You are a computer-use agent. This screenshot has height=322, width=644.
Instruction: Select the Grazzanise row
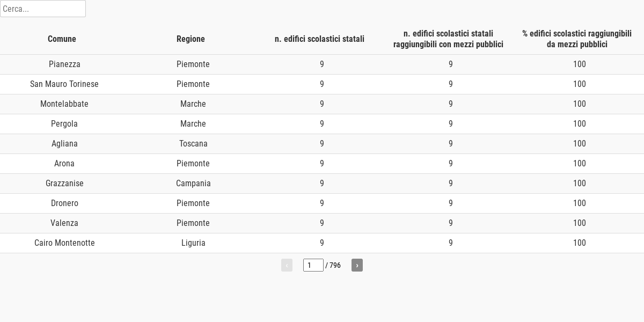(x=322, y=184)
